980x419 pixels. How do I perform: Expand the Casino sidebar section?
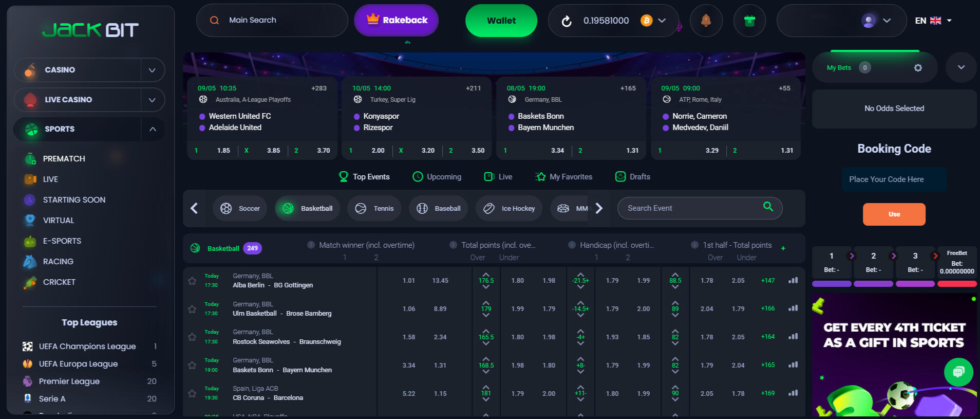[152, 70]
